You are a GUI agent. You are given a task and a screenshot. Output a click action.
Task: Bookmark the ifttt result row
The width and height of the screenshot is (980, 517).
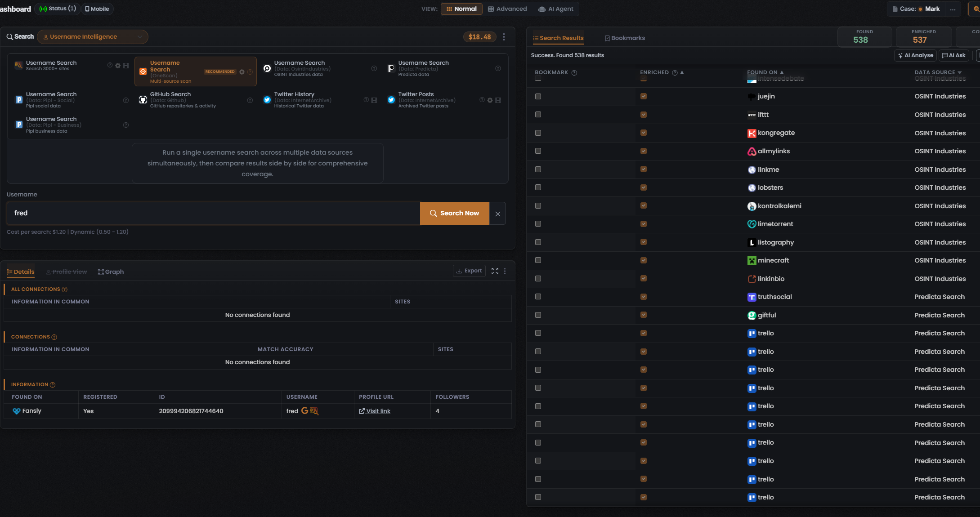coord(538,115)
